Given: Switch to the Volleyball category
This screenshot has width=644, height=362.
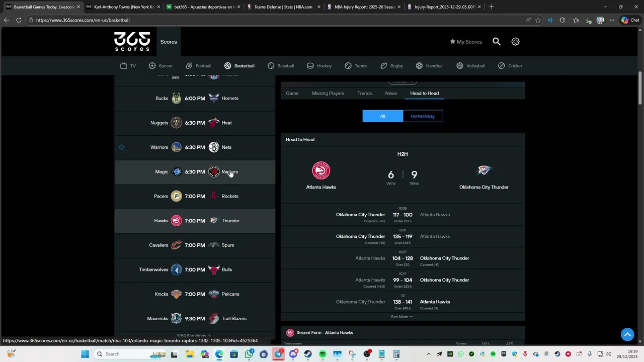Looking at the screenshot, I should tap(470, 66).
